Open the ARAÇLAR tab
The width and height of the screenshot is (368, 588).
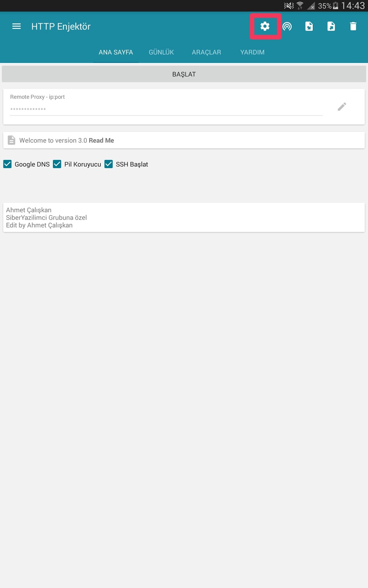(x=206, y=52)
